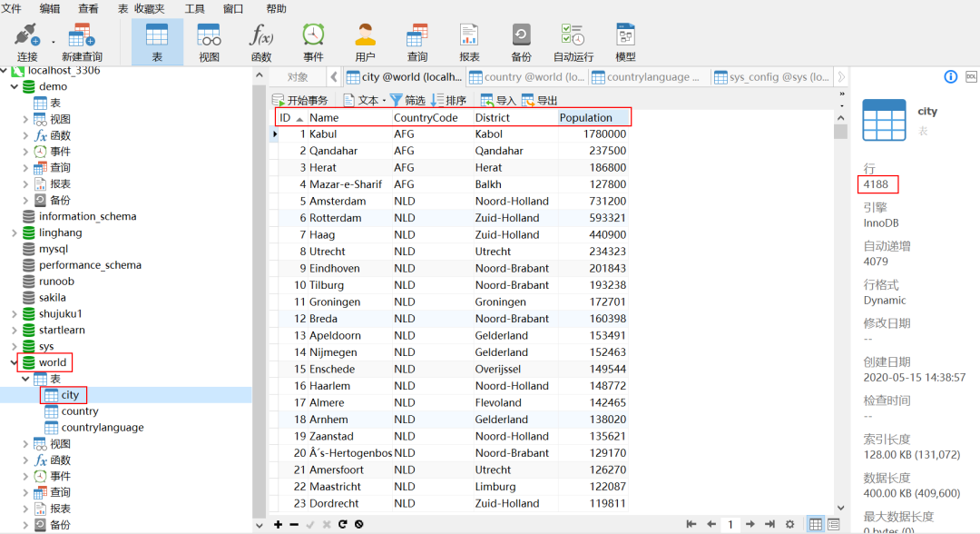Image resolution: width=980 pixels, height=534 pixels.
Task: Delete record with the minus button
Action: click(x=294, y=524)
